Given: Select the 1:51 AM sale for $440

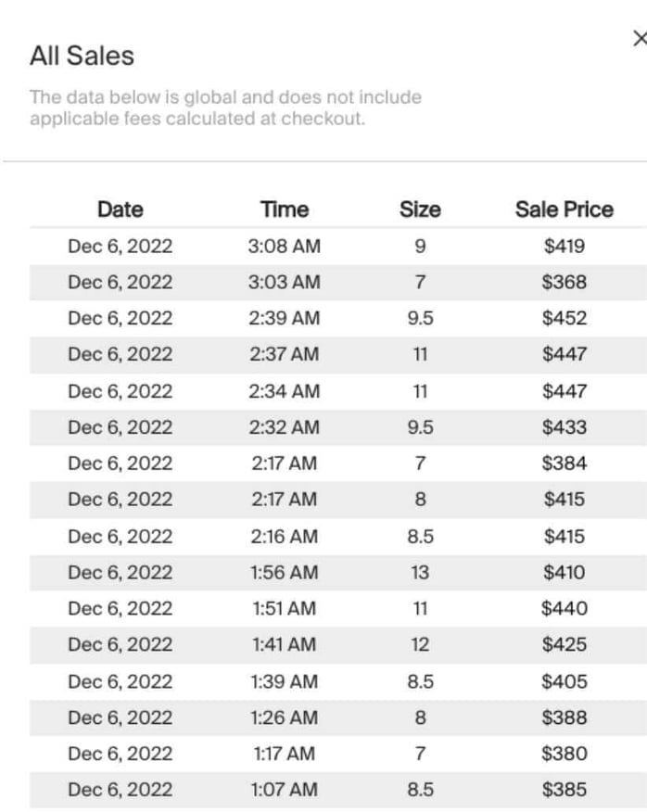Looking at the screenshot, I should [324, 608].
